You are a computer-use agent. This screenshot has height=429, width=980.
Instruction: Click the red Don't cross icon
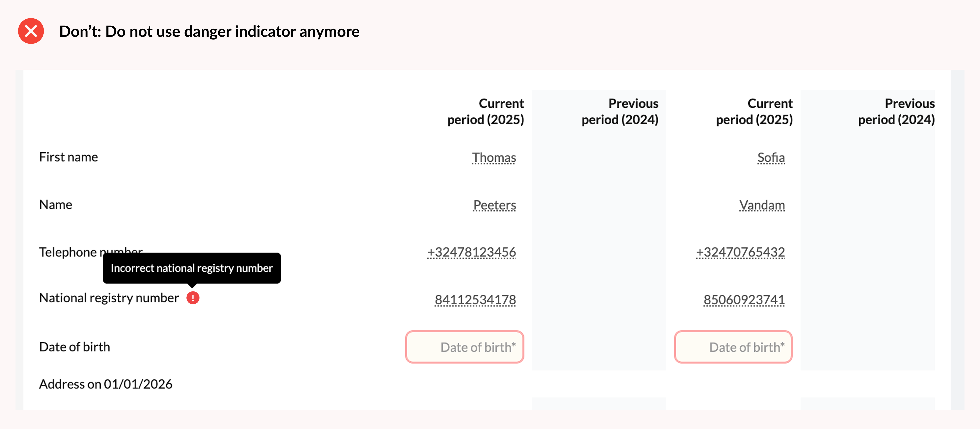(31, 31)
